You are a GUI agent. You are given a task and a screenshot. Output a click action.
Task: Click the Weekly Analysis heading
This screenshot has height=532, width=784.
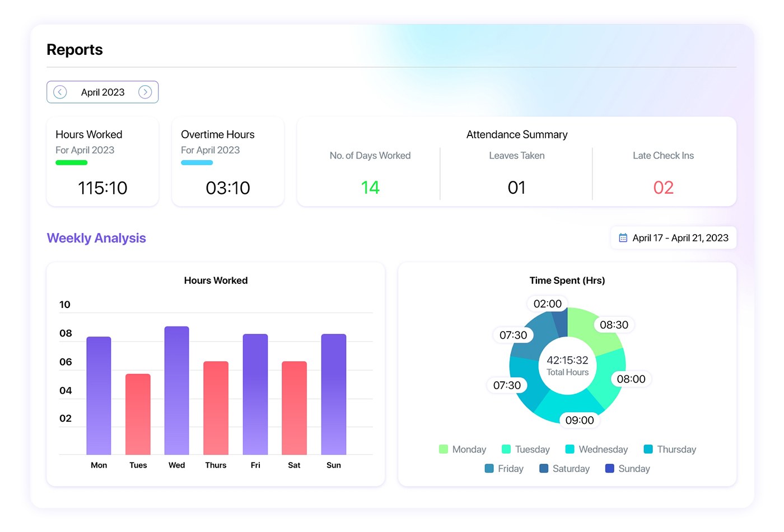coord(96,238)
